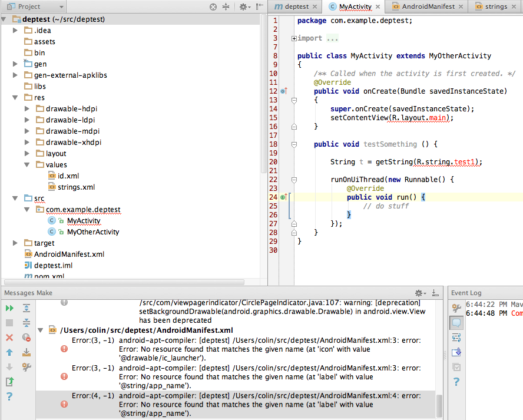Fold the onCreate method using gutter arrow

click(x=293, y=101)
